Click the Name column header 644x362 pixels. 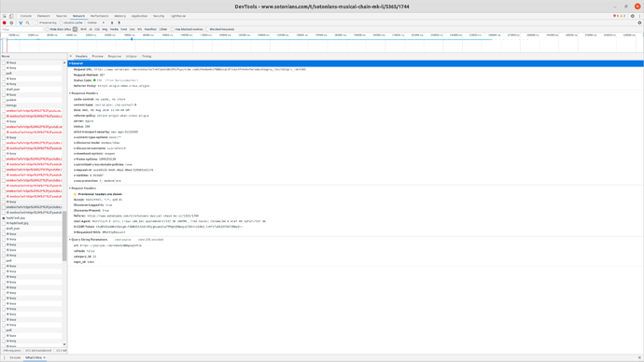point(34,56)
